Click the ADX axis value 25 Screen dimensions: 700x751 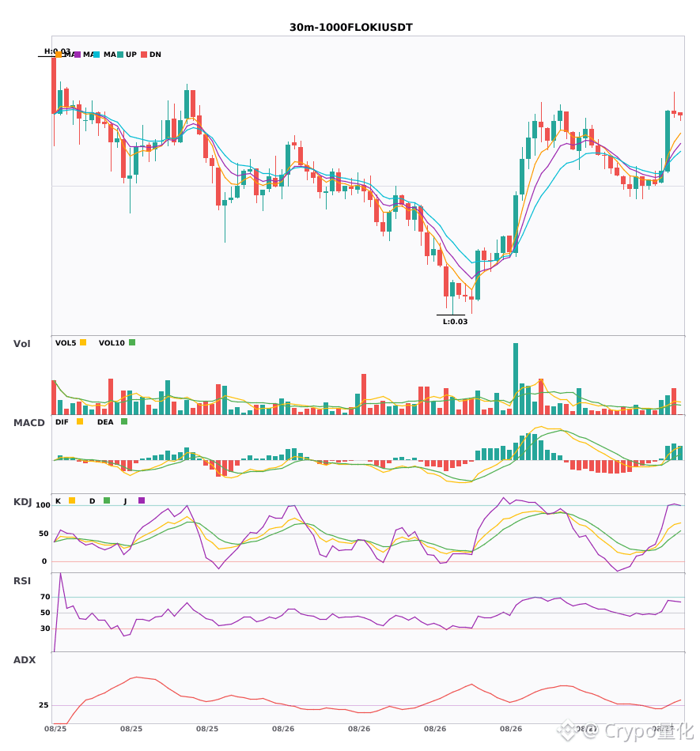coord(44,705)
